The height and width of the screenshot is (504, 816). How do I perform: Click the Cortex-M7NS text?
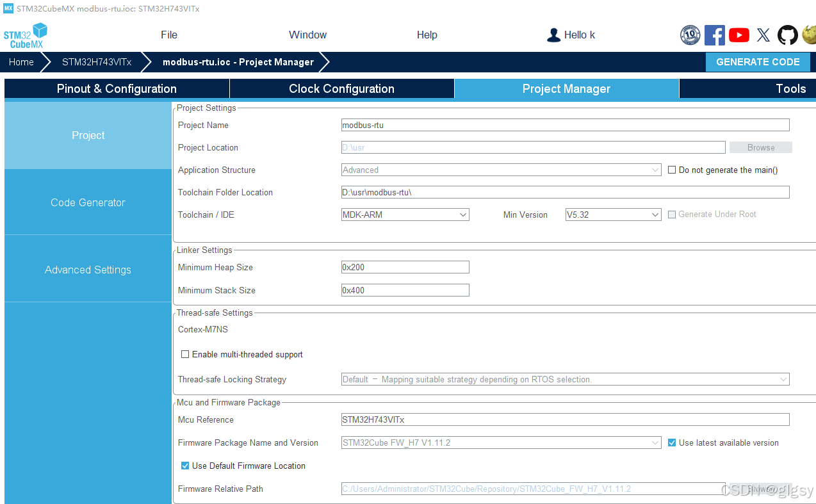click(203, 329)
